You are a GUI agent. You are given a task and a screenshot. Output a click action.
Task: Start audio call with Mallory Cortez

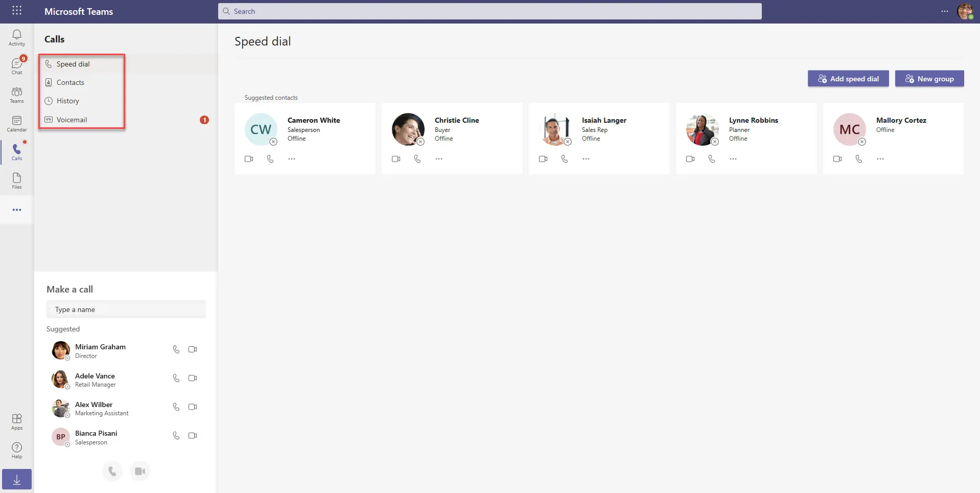point(859,159)
